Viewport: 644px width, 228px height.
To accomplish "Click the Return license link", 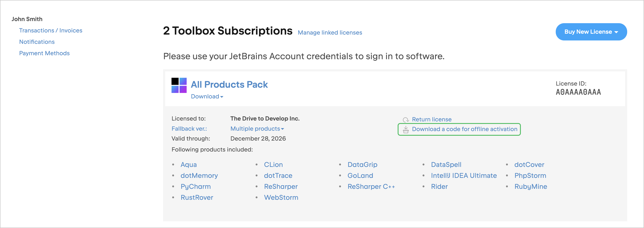I will (x=432, y=119).
